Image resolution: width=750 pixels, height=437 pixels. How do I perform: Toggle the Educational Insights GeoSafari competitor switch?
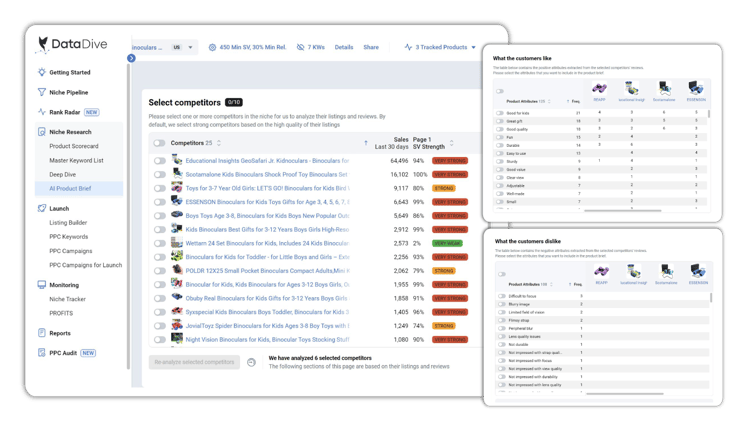click(x=160, y=161)
